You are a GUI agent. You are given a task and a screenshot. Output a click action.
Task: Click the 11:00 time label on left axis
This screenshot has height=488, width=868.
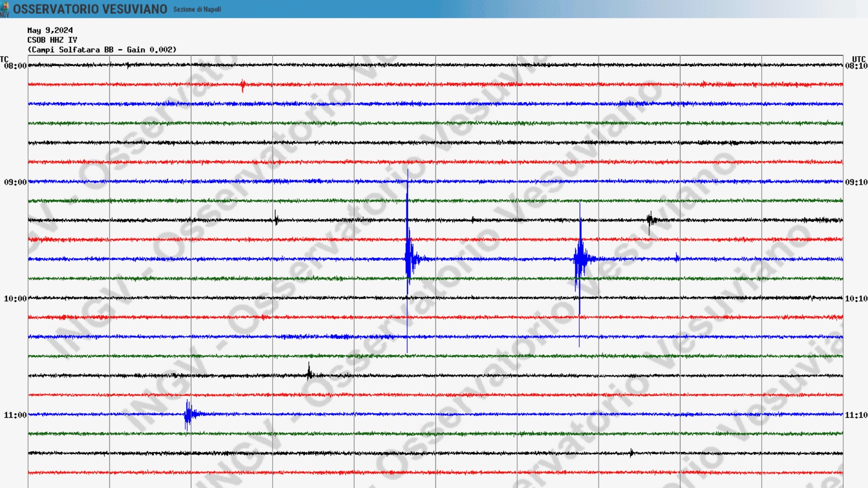(15, 415)
